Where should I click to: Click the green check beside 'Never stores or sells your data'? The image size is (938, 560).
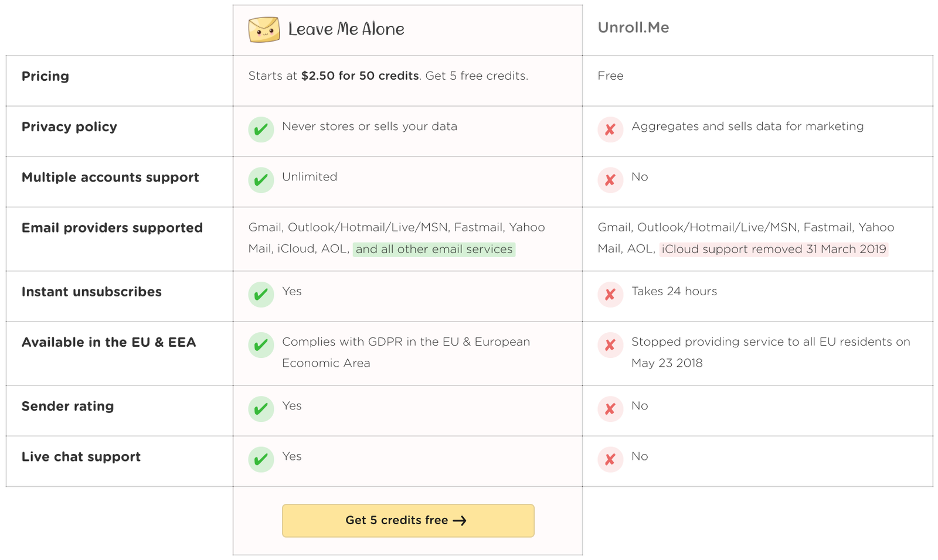coord(261,129)
